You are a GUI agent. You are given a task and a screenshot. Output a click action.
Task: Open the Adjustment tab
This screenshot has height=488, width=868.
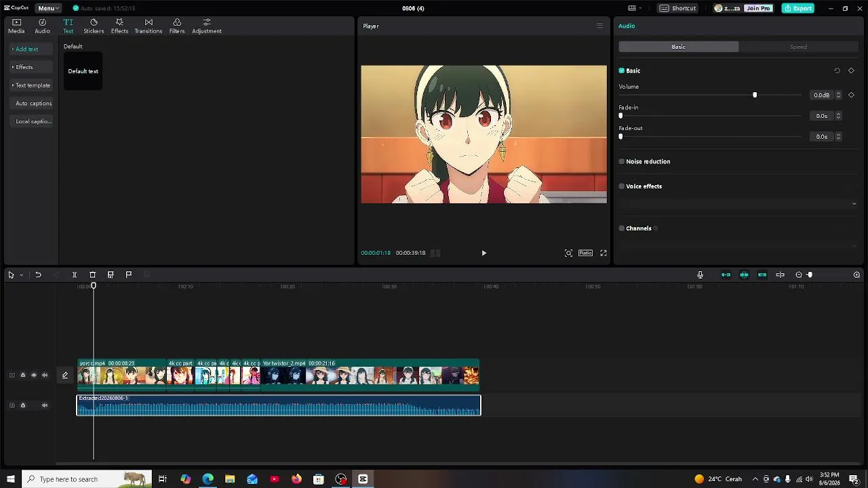207,26
